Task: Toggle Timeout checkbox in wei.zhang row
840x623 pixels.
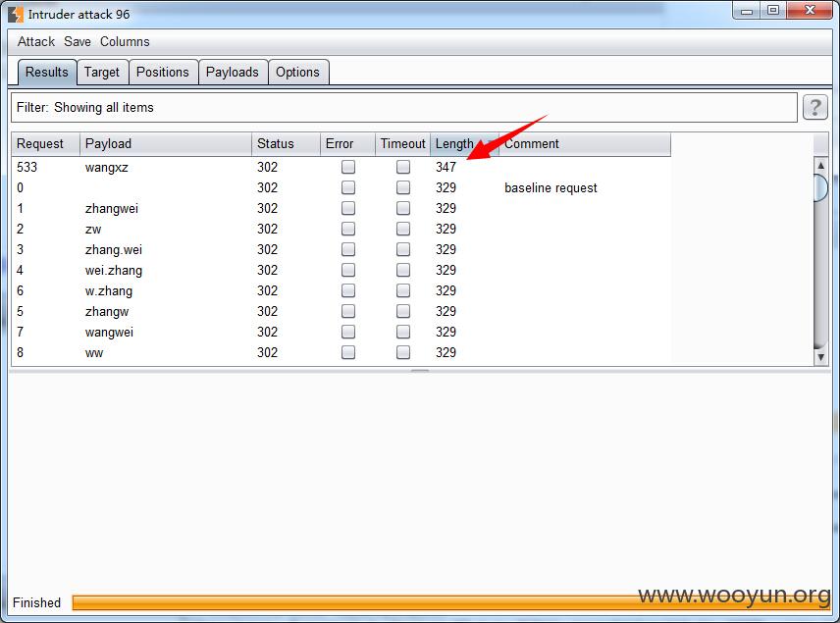Action: click(x=403, y=270)
